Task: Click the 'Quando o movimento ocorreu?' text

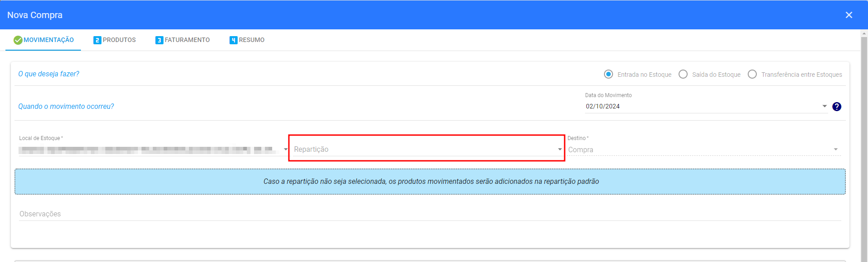Action: tap(66, 106)
